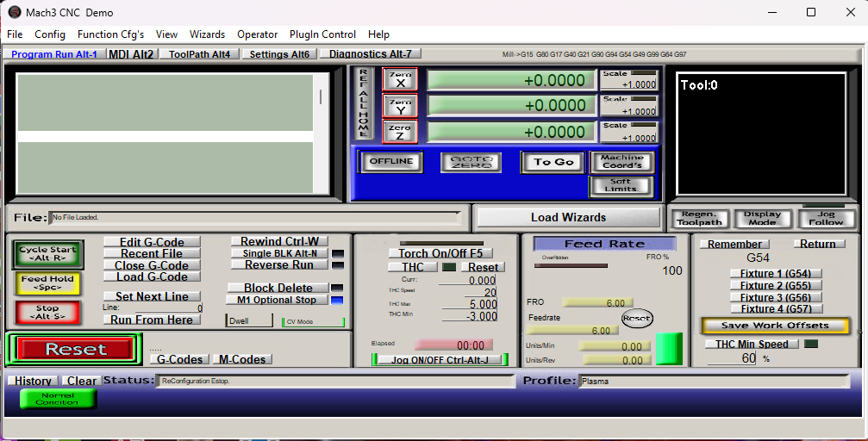The image size is (868, 441).
Task: Click the Display Mode button
Action: (762, 219)
